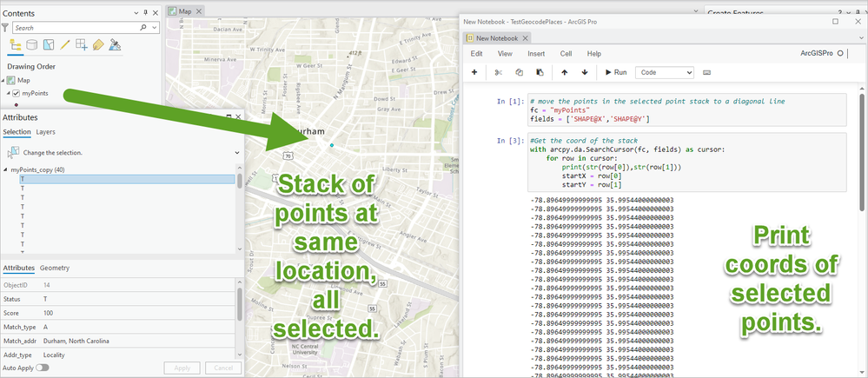Click the List By Data Source icon
This screenshot has width=868, height=378.
32,45
